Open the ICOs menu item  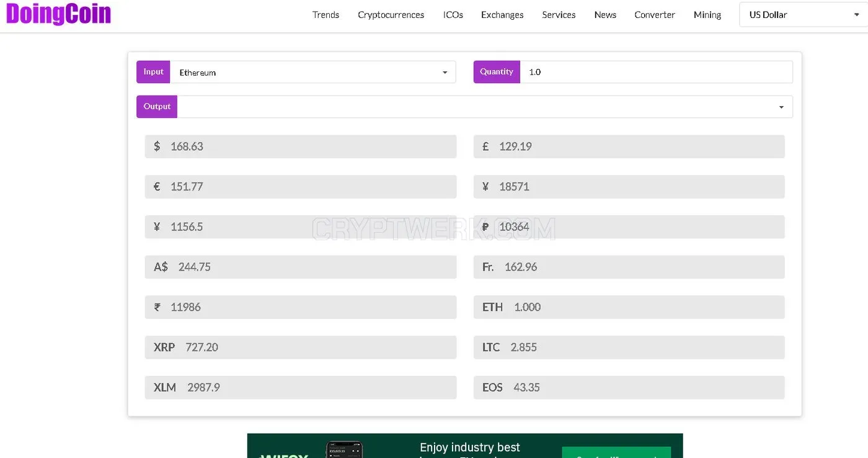click(x=453, y=15)
